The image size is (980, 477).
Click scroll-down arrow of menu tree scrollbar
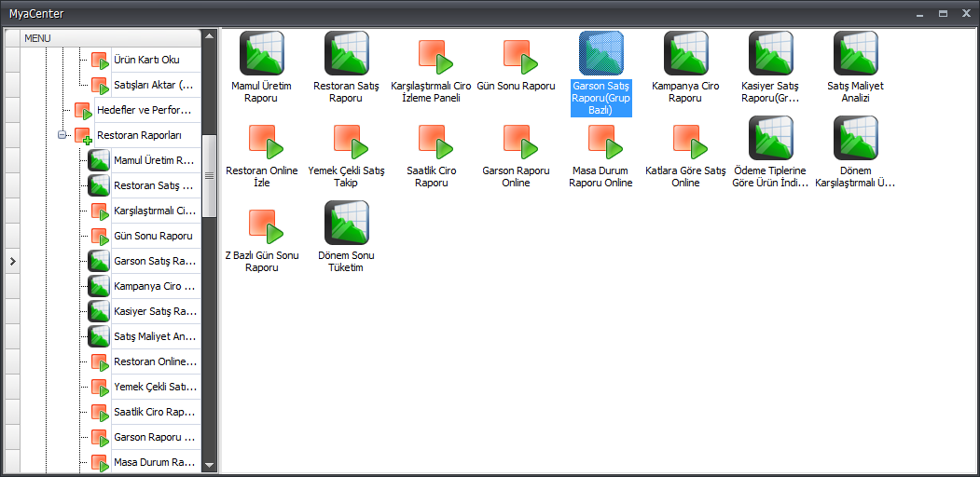[x=210, y=465]
